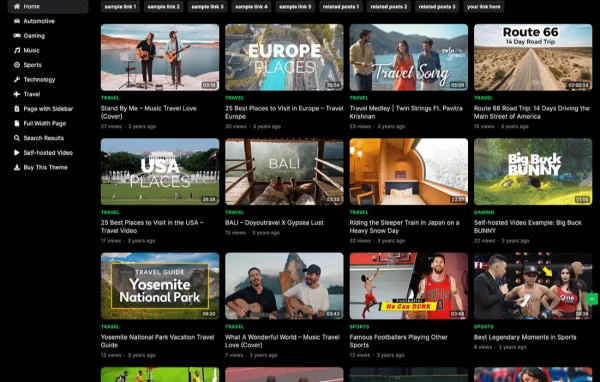The image size is (600, 382).
Task: Click the sample link 5 pill
Action: coord(295,7)
